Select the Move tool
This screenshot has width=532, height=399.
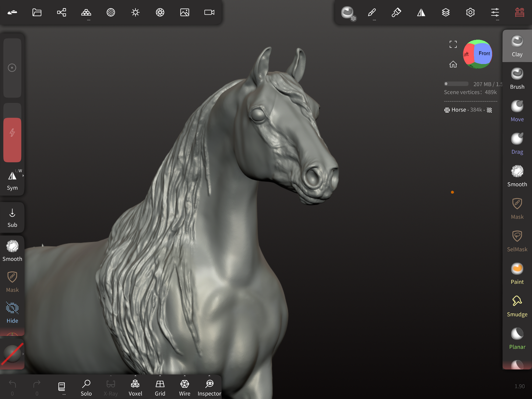[517, 111]
